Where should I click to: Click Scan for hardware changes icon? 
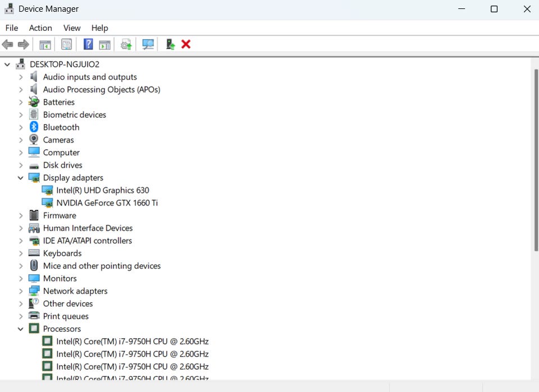[x=148, y=44]
